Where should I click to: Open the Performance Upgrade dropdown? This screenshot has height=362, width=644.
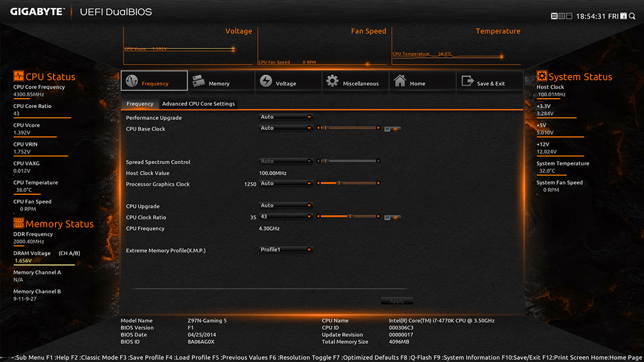tap(286, 117)
